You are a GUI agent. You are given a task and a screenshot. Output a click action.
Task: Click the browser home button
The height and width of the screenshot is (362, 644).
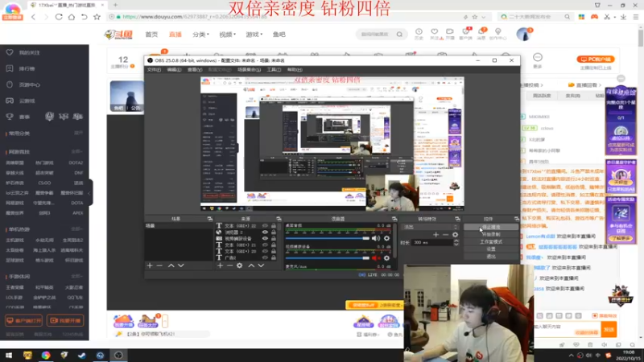point(72,17)
